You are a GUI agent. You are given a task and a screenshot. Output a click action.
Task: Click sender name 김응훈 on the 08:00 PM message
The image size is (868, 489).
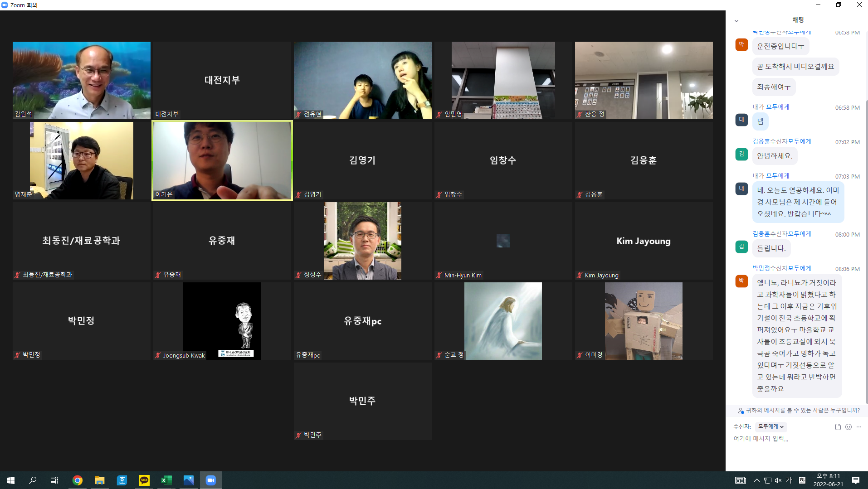[761, 234]
